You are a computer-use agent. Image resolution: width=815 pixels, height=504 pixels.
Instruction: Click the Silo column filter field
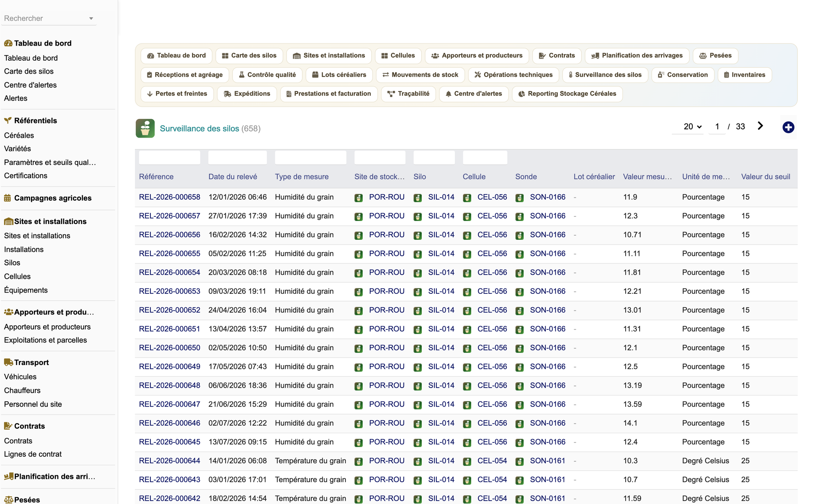[434, 157]
